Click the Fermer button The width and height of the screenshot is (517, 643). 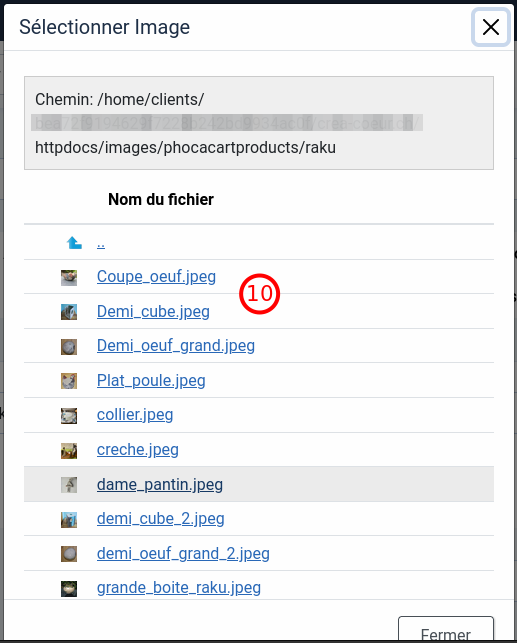point(446,629)
